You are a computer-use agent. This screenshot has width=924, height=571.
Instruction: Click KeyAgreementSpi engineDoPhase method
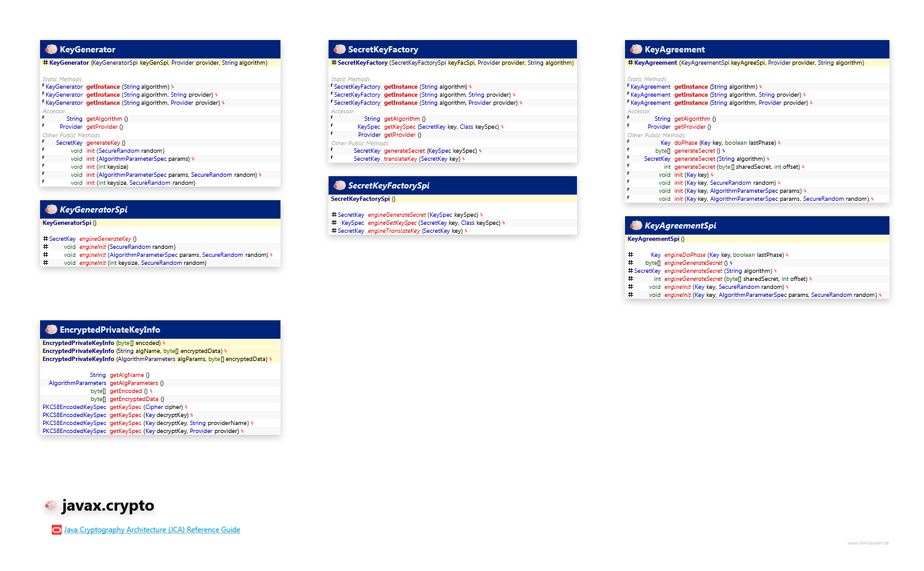[757, 255]
